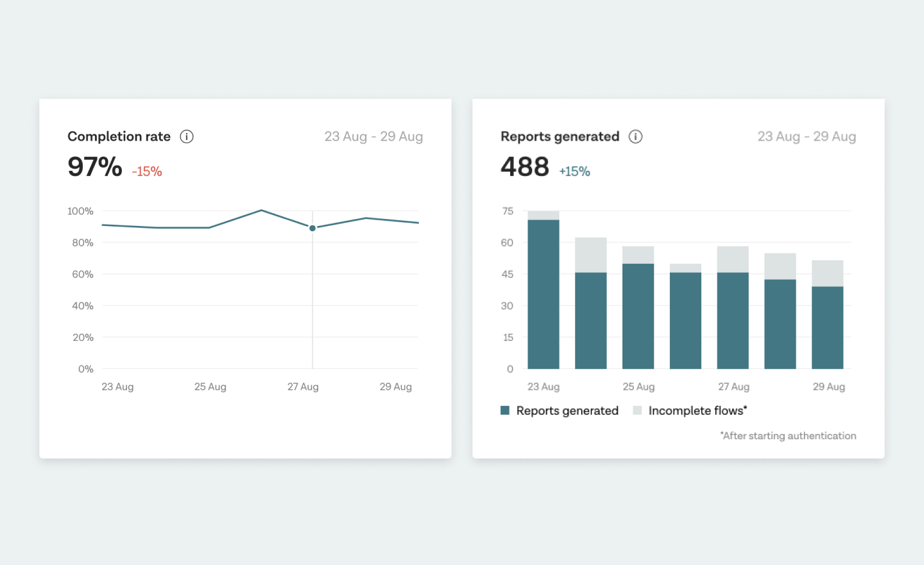Click the Reports generated info icon
Image resolution: width=924 pixels, height=565 pixels.
click(x=635, y=136)
